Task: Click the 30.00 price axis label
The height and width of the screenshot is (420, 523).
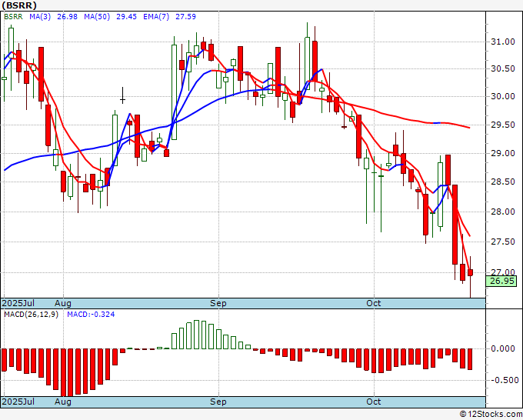Action: click(503, 96)
